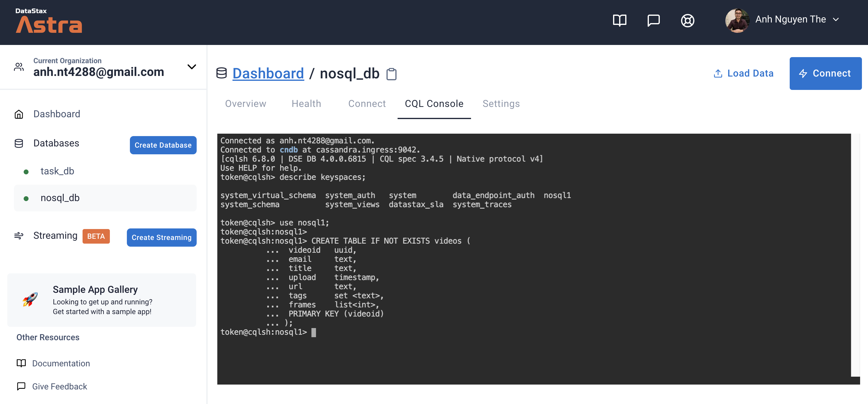Image resolution: width=868 pixels, height=404 pixels.
Task: Click the rocket icon in Sample App Gallery
Action: click(x=30, y=300)
